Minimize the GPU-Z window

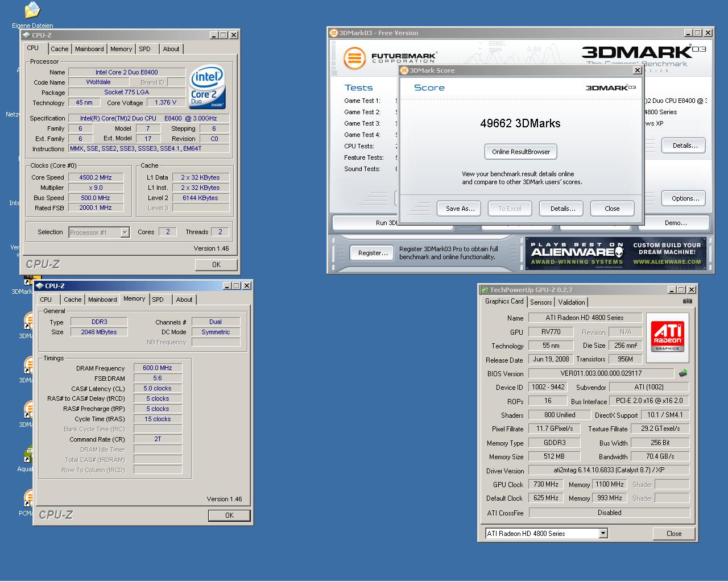[x=672, y=290]
